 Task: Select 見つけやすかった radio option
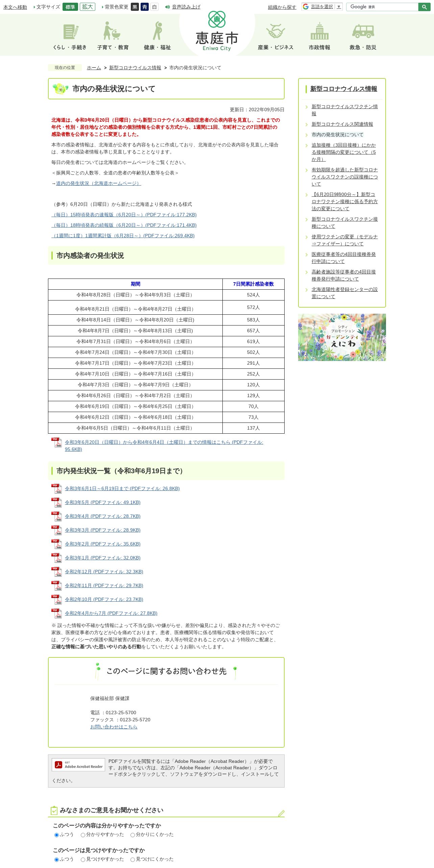[83, 860]
